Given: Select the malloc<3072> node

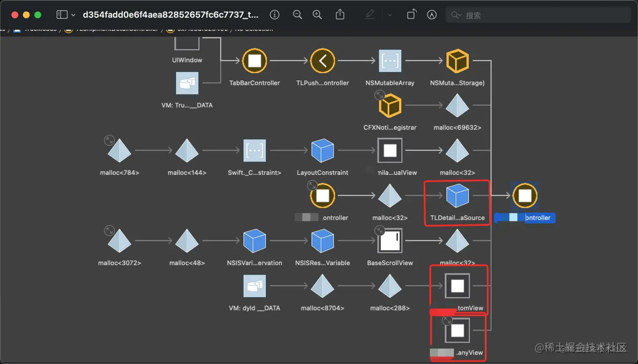Looking at the screenshot, I should tap(119, 241).
